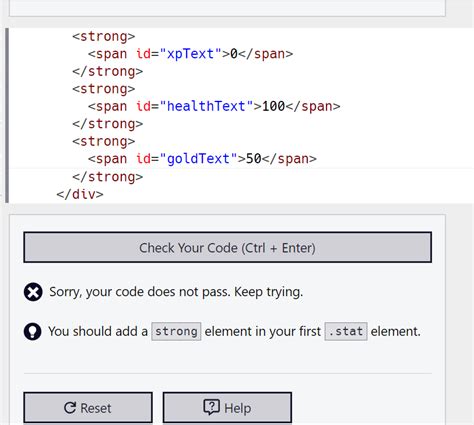Click opening strong tag before healthText
Image resolution: width=474 pixels, height=425 pixels.
(x=104, y=89)
